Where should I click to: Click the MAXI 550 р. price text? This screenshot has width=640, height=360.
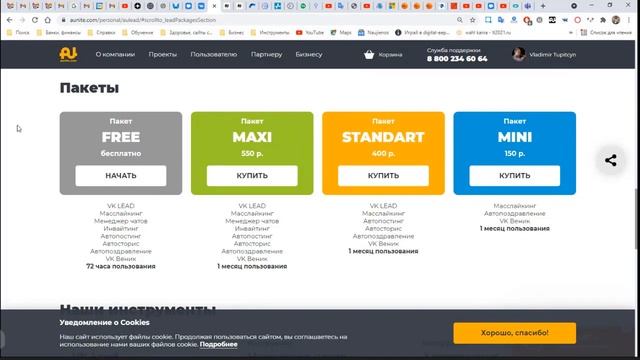252,153
